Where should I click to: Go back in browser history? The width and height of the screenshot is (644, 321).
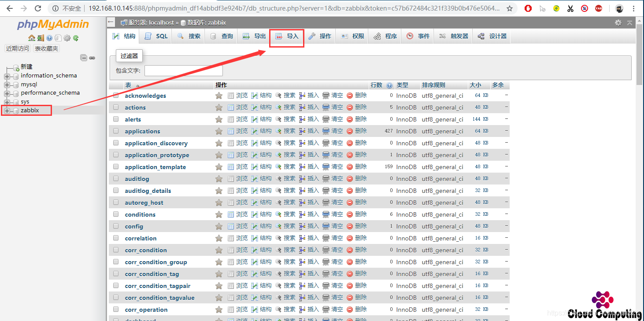coord(10,8)
